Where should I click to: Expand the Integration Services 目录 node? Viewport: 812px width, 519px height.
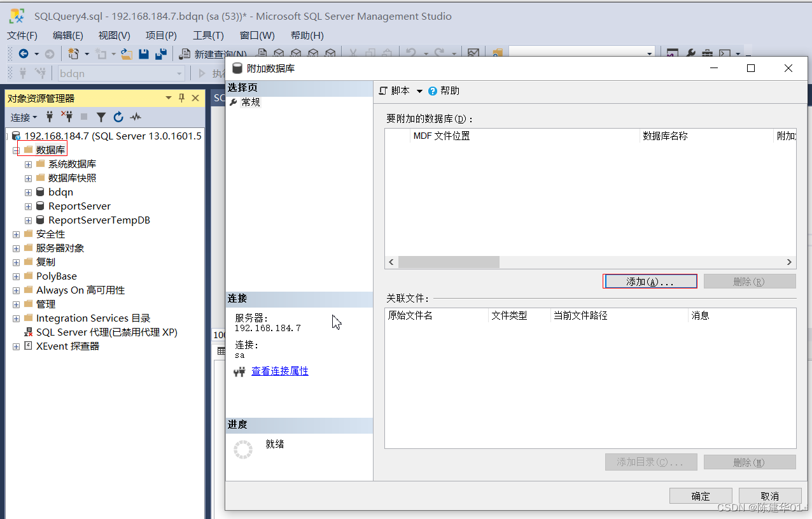[16, 318]
